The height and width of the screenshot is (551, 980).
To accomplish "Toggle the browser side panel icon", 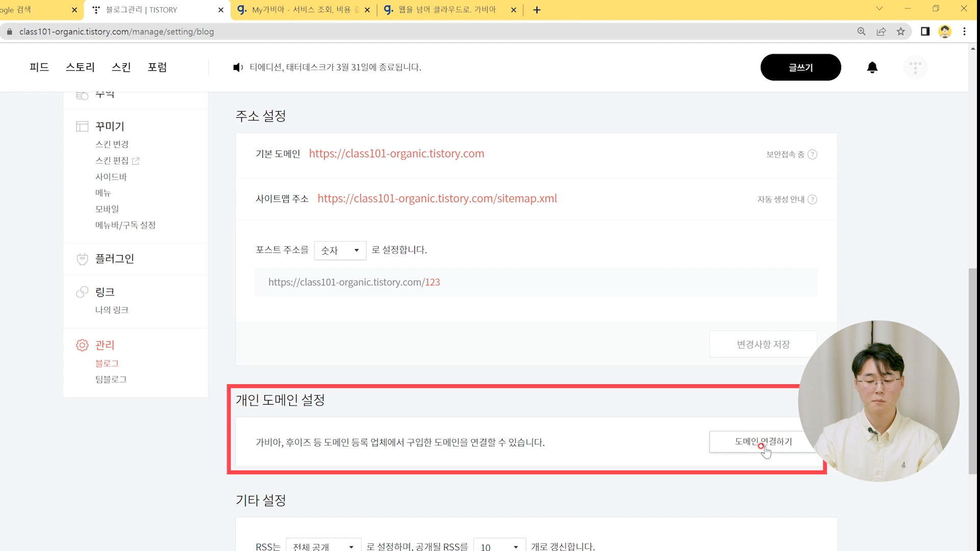I will [925, 32].
